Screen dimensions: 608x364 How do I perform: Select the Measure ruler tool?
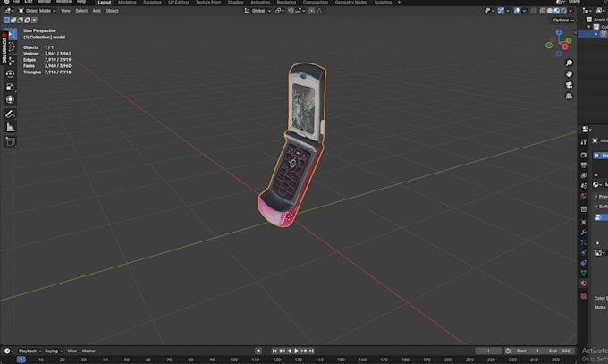click(x=11, y=127)
